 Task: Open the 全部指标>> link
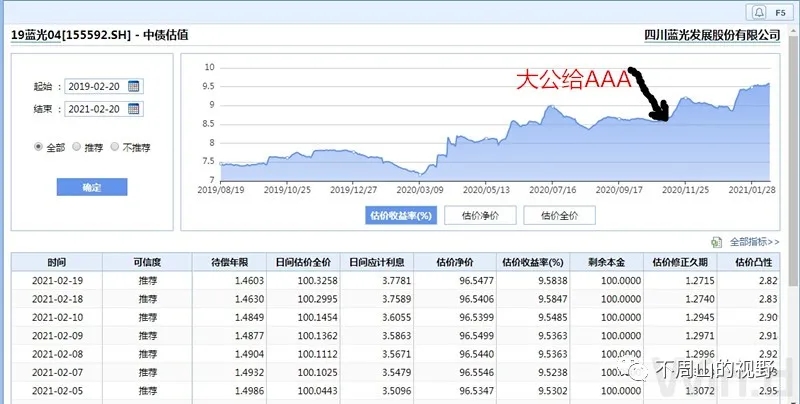point(755,242)
